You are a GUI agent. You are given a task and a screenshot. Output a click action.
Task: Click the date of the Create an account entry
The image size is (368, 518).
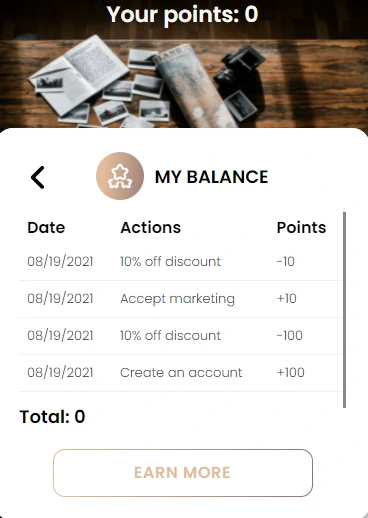[60, 373]
